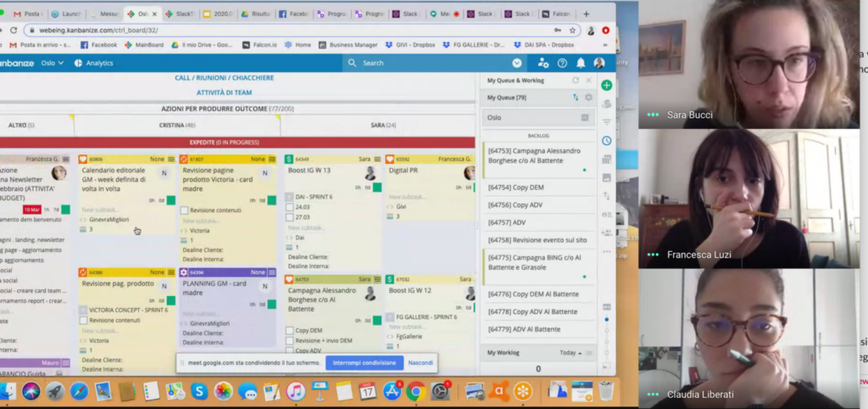The image size is (868, 409).
Task: Open the notifications bell
Action: pos(581,63)
